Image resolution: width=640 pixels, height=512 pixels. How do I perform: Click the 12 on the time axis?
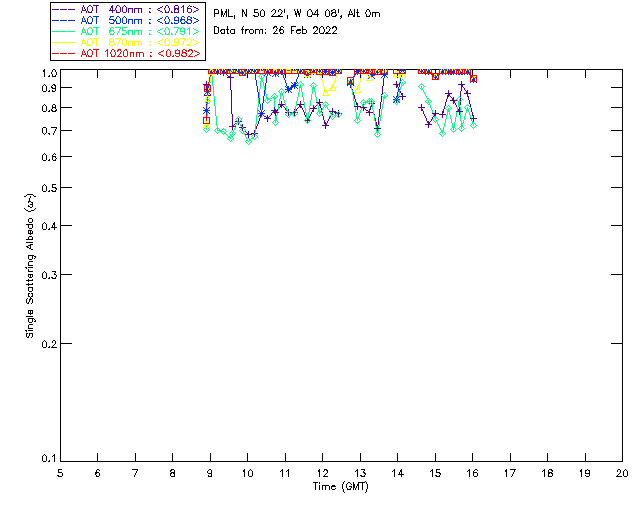[x=322, y=473]
